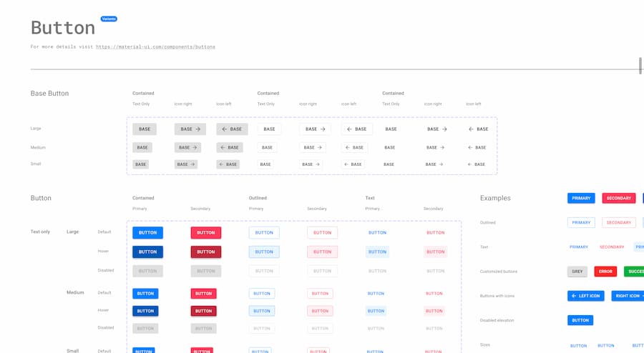
Task: Click the red ERROR customized button
Action: point(605,272)
